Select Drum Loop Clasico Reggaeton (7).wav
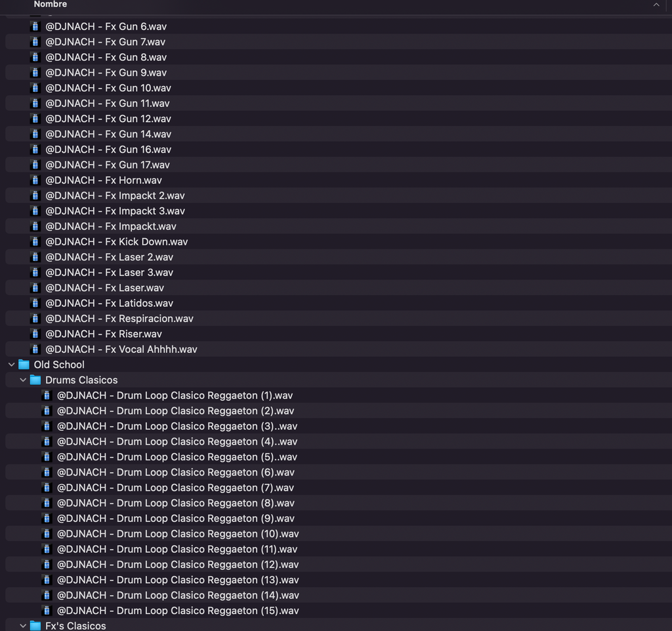The width and height of the screenshot is (672, 631). point(176,488)
